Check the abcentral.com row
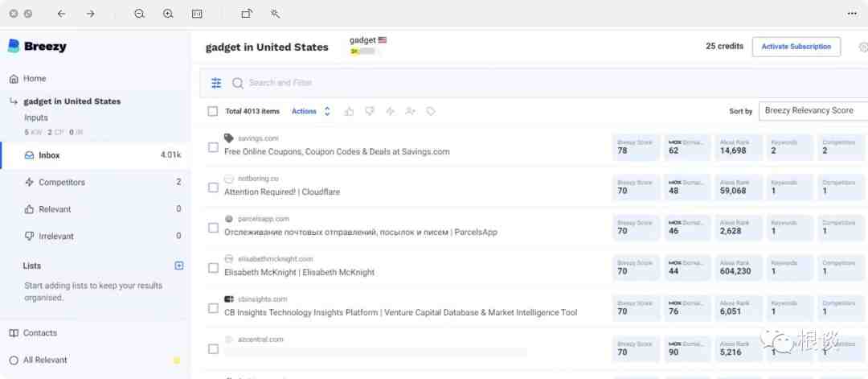The width and height of the screenshot is (868, 379). 213,349
